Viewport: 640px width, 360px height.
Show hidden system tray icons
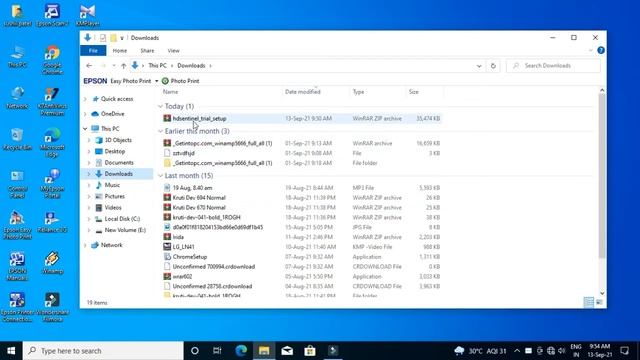tap(517, 351)
